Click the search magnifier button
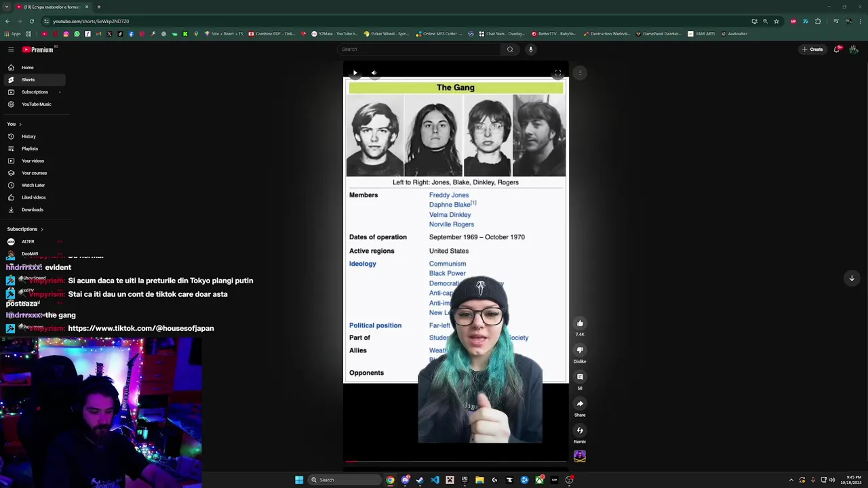 click(510, 49)
